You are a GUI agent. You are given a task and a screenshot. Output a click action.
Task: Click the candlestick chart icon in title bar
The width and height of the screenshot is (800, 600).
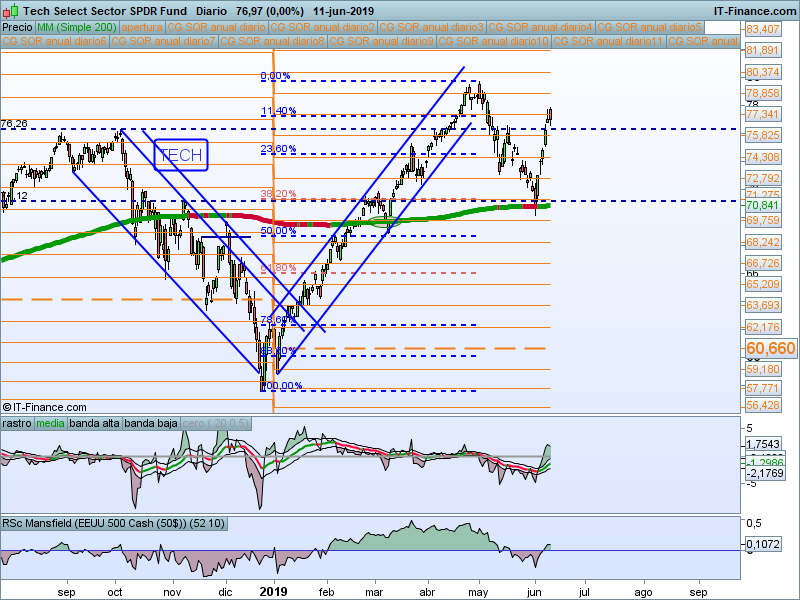11,11
